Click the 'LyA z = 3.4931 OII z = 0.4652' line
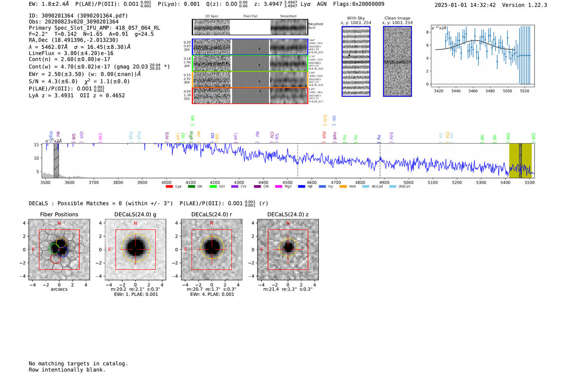The height and width of the screenshot is (392, 576). [x=77, y=95]
